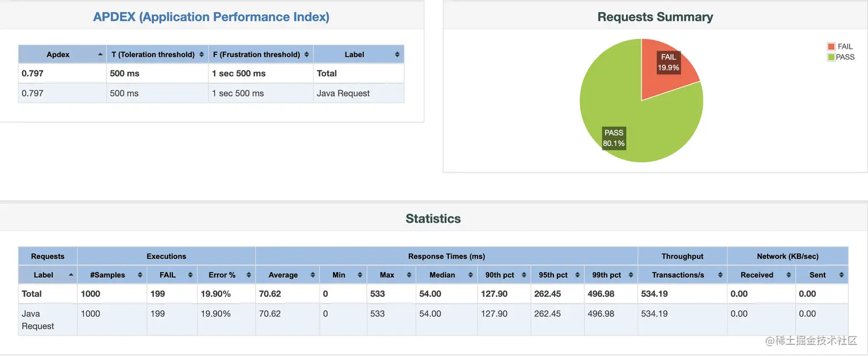Sort by Frustration threshold column arrows
Viewport: 868px width, 357px height.
point(307,55)
